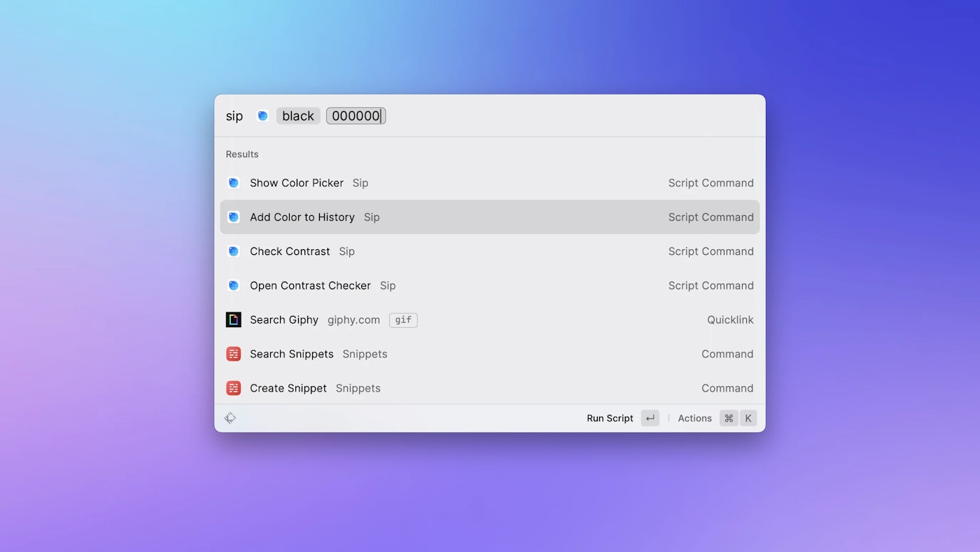Select the Show Color Picker command

pyautogui.click(x=490, y=183)
